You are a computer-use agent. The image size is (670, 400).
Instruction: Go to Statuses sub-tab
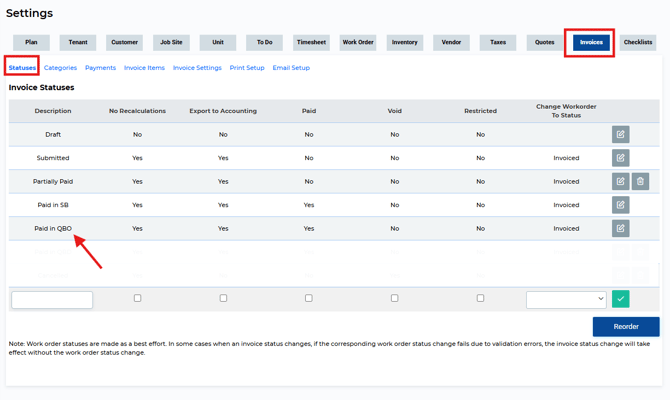pos(22,68)
